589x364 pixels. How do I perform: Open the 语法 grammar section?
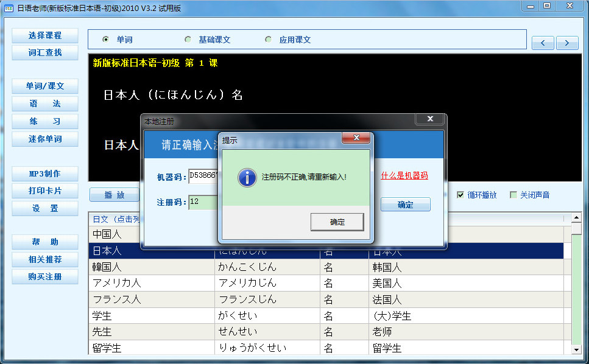pyautogui.click(x=45, y=103)
